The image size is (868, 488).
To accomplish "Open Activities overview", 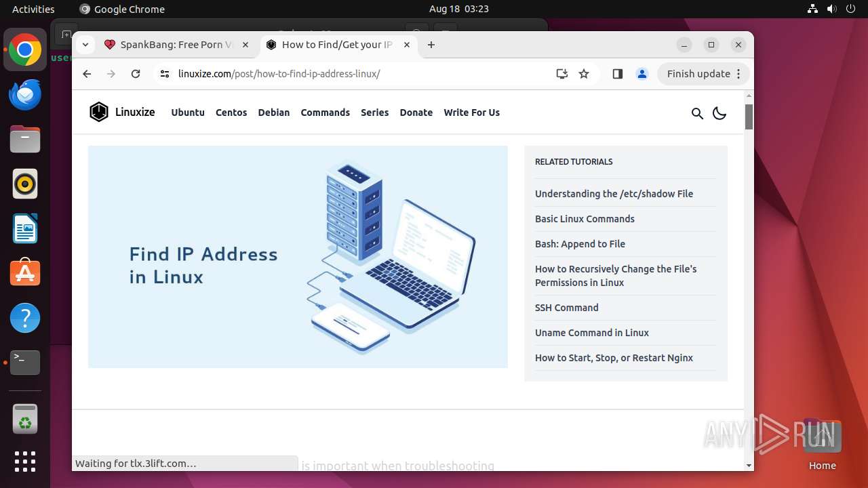I will click(33, 9).
